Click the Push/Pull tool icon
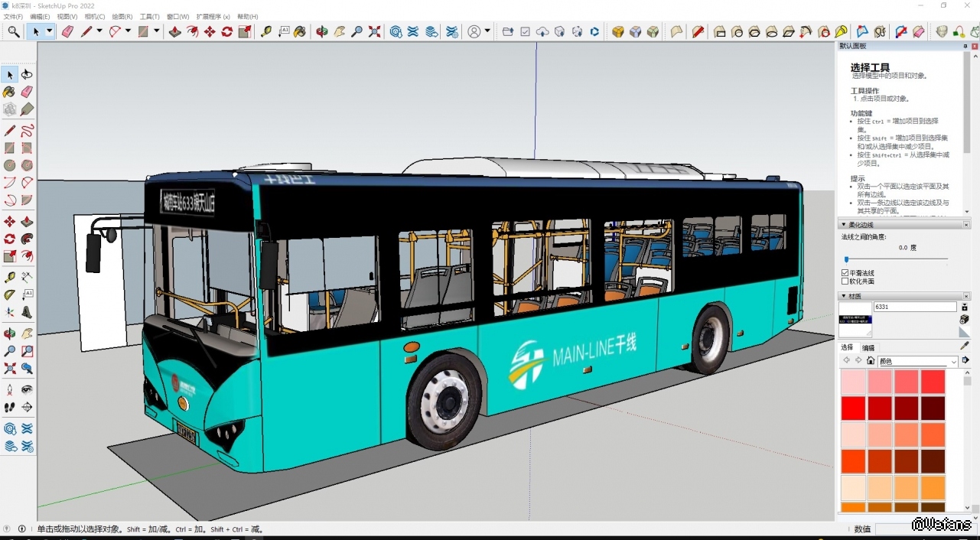The width and height of the screenshot is (980, 540). [174, 31]
